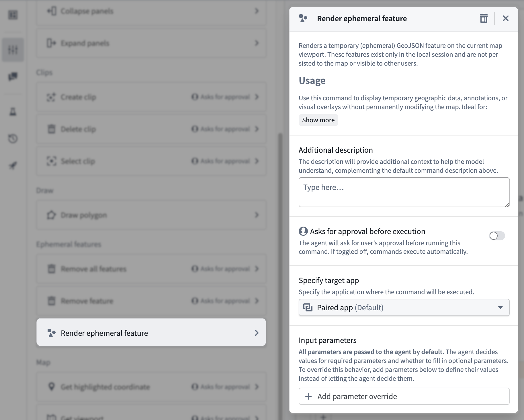This screenshot has height=420, width=524.
Task: Click the Additional description text field
Action: coord(404,192)
